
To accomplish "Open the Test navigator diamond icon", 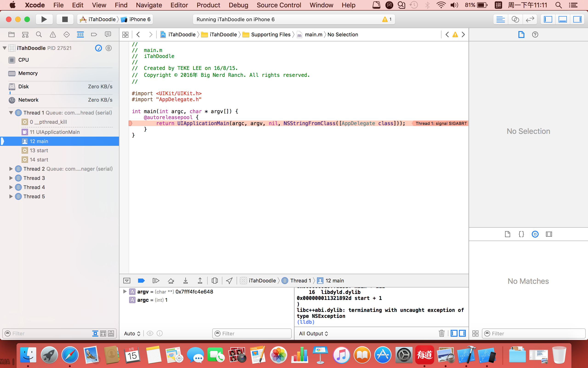I will point(67,34).
